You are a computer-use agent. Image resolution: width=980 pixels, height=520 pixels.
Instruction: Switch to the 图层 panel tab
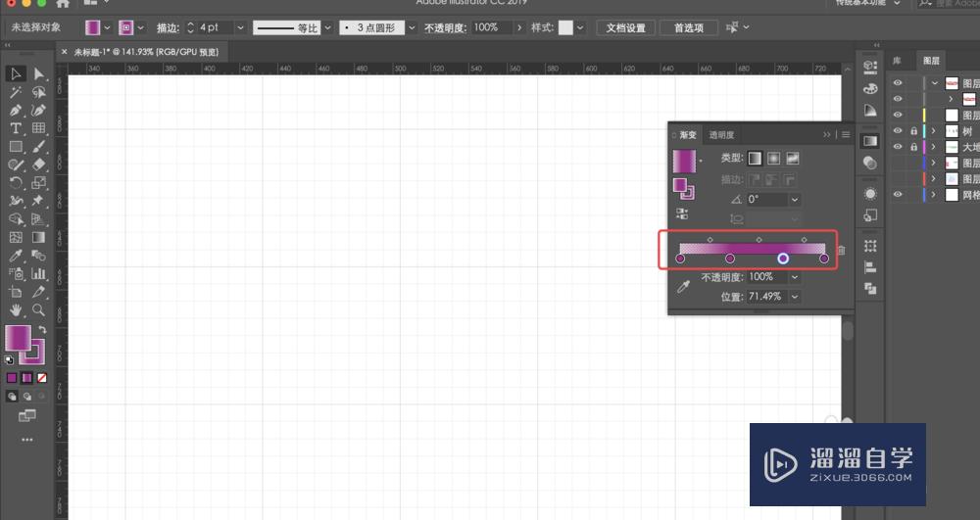(x=931, y=61)
